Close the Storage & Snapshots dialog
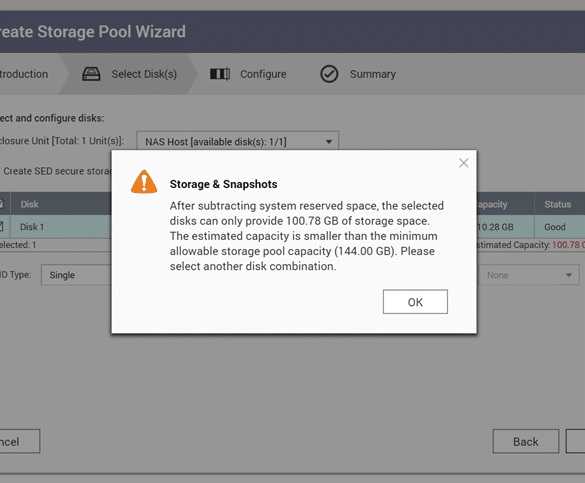The height and width of the screenshot is (483, 585). (x=463, y=163)
